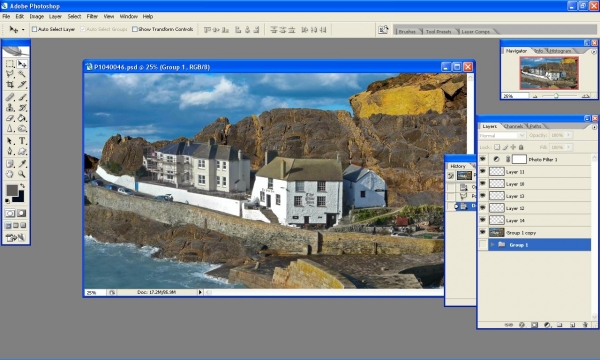Click history snapshot thumbnail
The image size is (600, 360).
click(464, 176)
